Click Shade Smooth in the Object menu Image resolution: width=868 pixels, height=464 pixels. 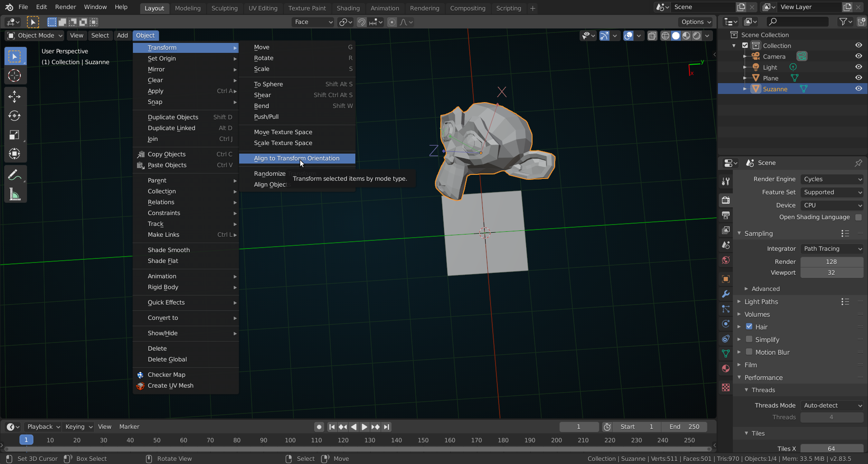click(169, 250)
